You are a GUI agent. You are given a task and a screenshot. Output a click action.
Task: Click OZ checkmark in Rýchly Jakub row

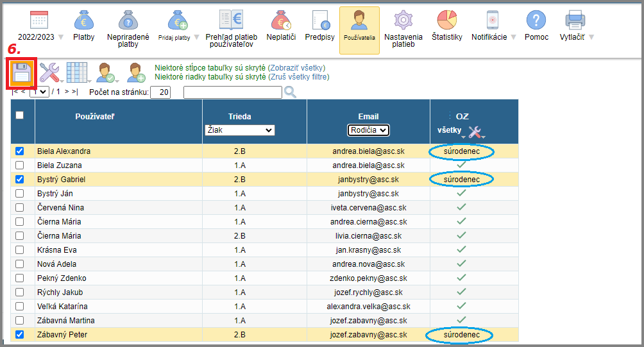(x=462, y=292)
